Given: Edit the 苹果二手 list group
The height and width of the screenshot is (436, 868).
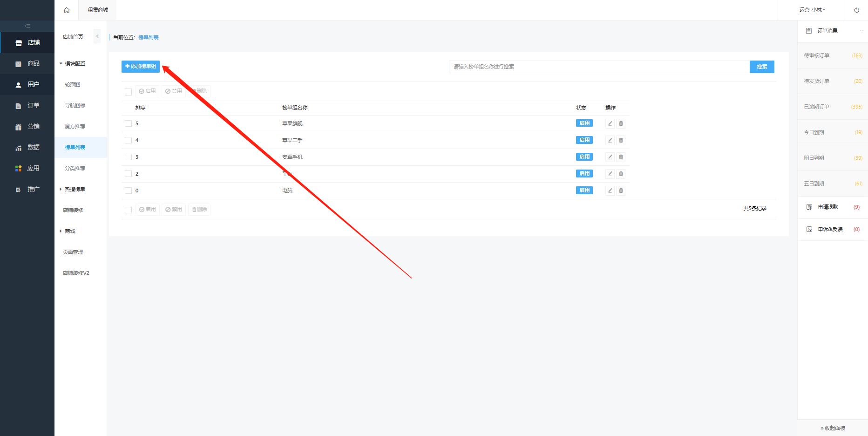Looking at the screenshot, I should coord(610,140).
